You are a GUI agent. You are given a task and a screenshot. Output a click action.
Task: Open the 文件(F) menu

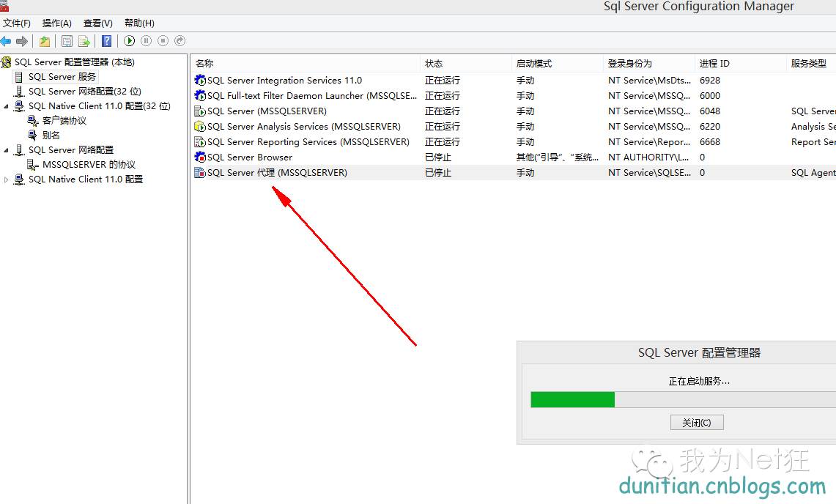(17, 23)
